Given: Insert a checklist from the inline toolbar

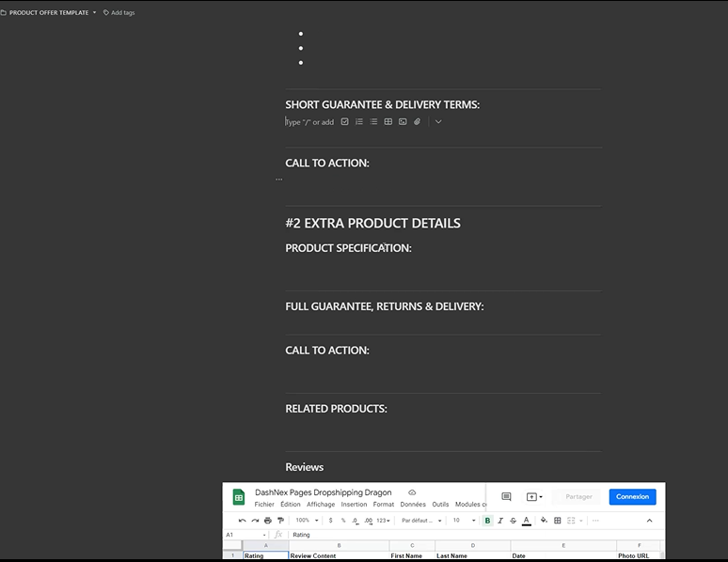Looking at the screenshot, I should pyautogui.click(x=344, y=121).
